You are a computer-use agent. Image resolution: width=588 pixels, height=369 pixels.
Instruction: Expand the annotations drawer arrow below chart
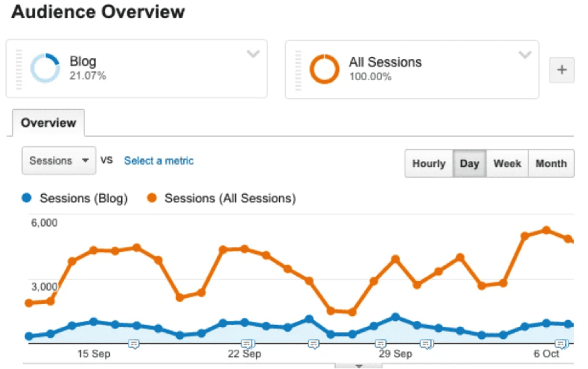(358, 366)
